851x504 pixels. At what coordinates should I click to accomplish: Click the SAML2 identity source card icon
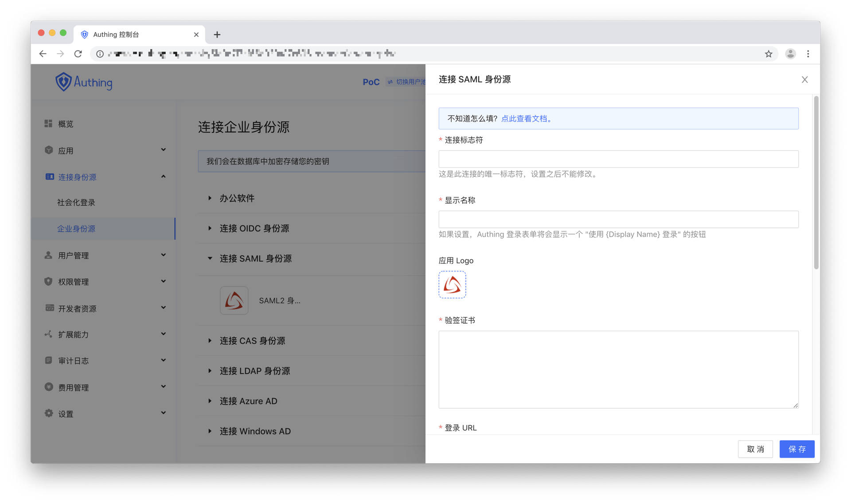[234, 301]
